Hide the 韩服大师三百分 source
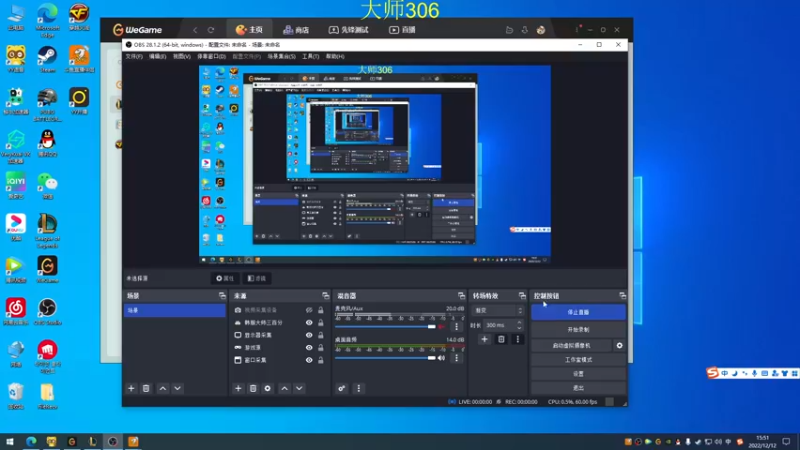 click(309, 322)
